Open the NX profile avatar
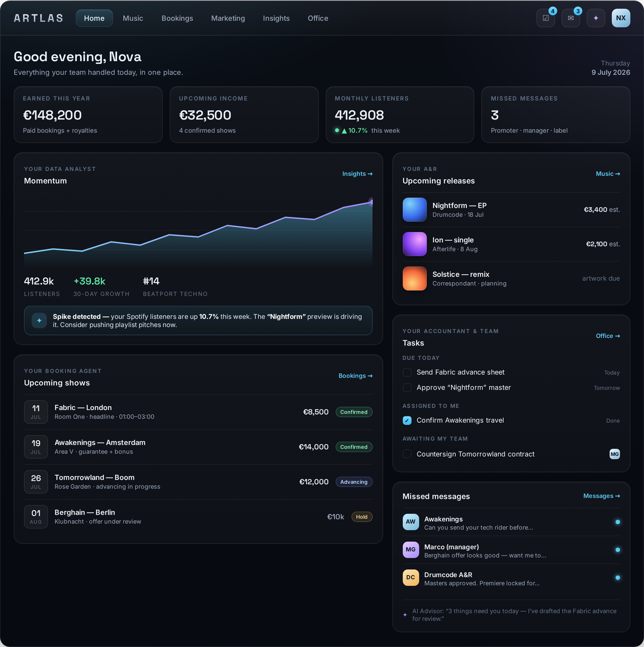Image resolution: width=644 pixels, height=647 pixels. pos(621,18)
